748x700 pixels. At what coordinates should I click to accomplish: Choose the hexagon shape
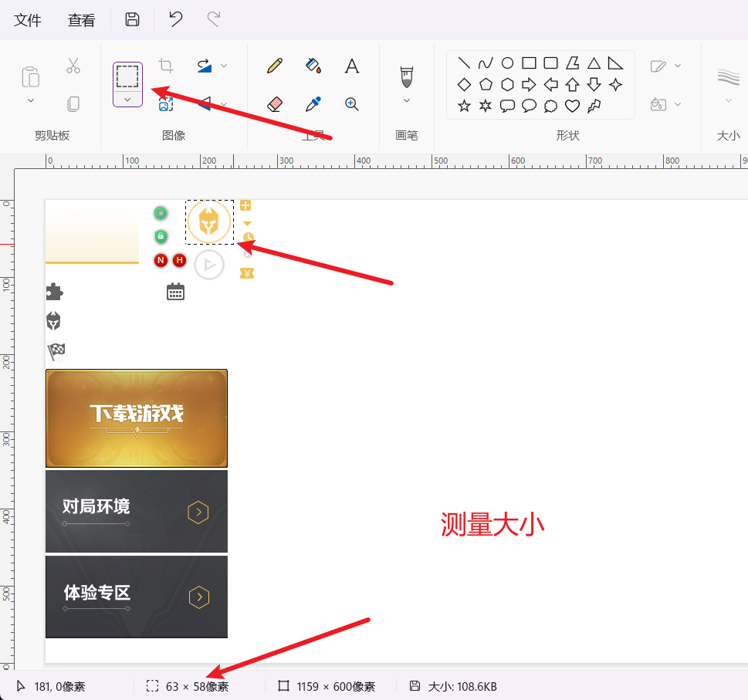508,85
